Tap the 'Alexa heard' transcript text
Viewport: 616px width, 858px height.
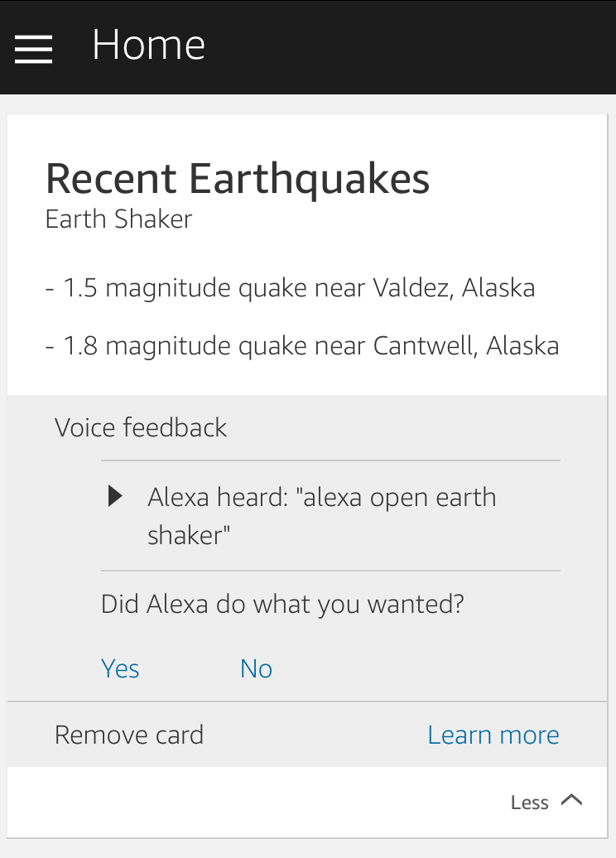pyautogui.click(x=321, y=498)
